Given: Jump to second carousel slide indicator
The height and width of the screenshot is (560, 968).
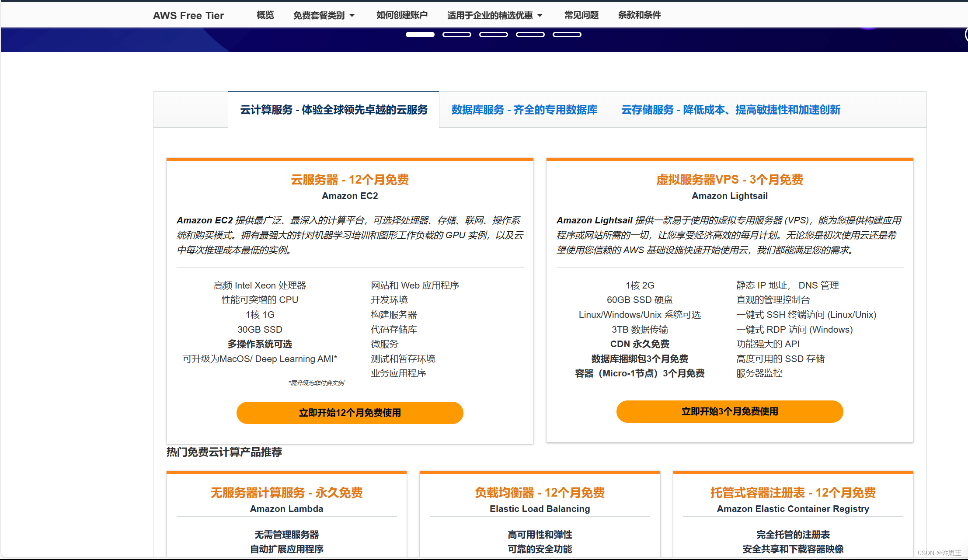Looking at the screenshot, I should click(456, 35).
